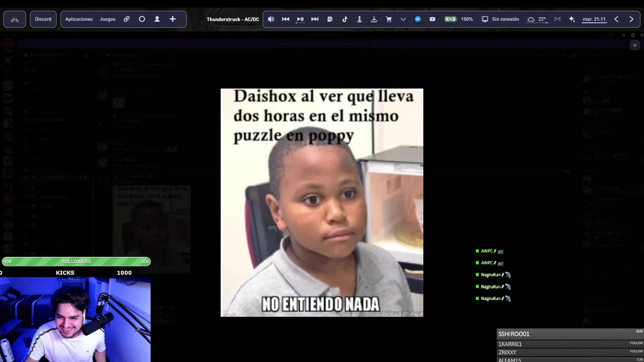Click the chess pawn icon in top bar
644x362 pixels.
(x=359, y=19)
